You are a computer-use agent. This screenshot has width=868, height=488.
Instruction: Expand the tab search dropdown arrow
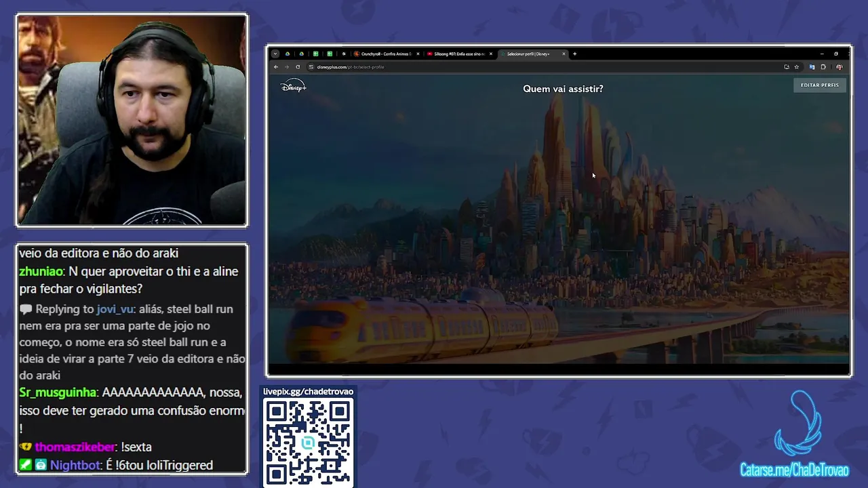pyautogui.click(x=275, y=54)
